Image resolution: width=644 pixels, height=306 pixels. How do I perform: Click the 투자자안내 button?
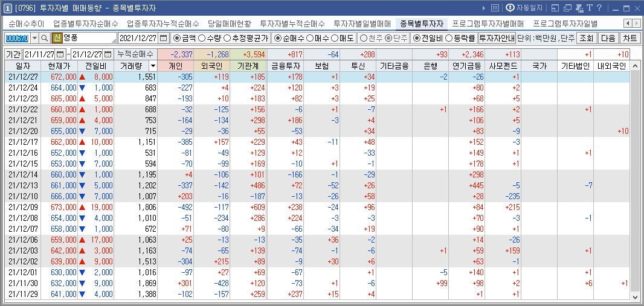click(x=497, y=38)
